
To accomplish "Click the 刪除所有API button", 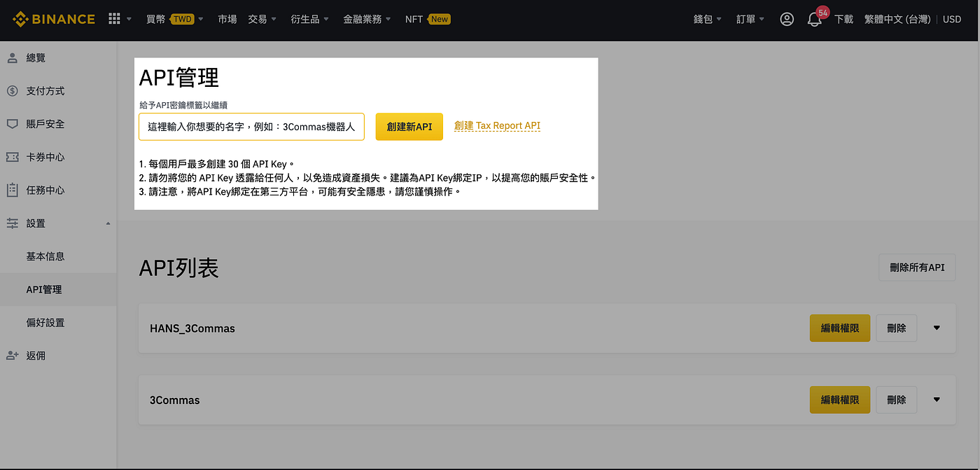I will [917, 268].
